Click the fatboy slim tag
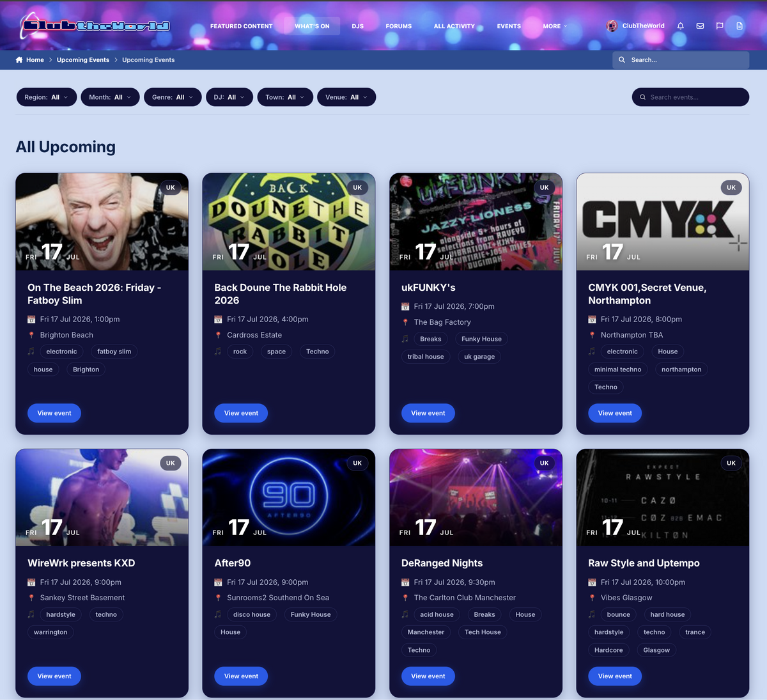The image size is (767, 700). coord(114,352)
